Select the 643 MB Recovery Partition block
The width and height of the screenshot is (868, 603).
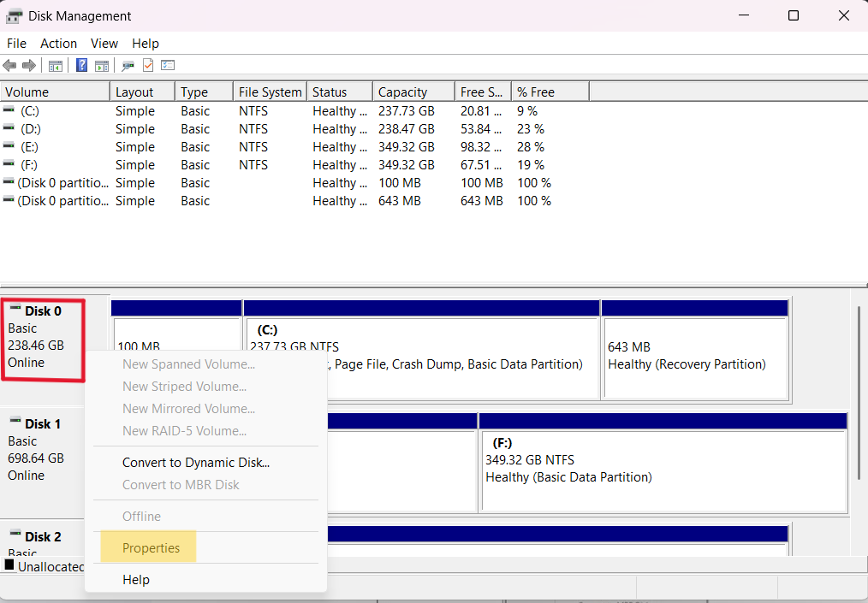point(694,357)
